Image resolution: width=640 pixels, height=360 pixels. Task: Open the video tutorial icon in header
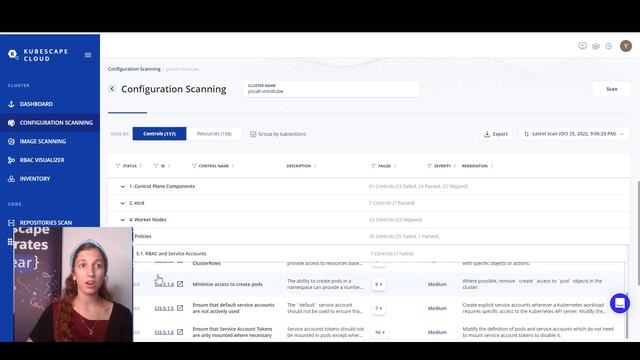[x=582, y=46]
